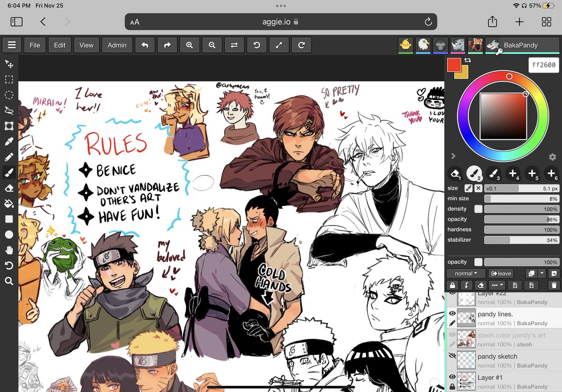Open the duplicate layer dropdown arrow
562x392 pixels.
pos(542,274)
